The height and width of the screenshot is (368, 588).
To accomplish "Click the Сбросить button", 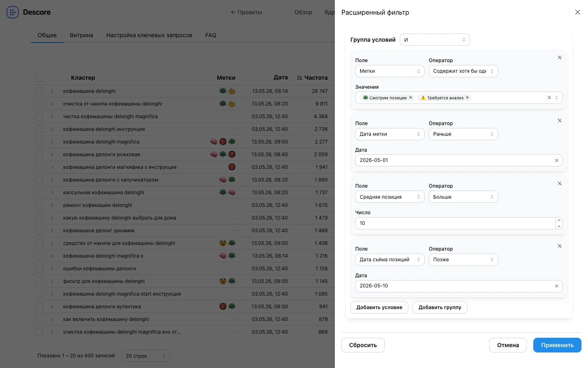I will 363,345.
